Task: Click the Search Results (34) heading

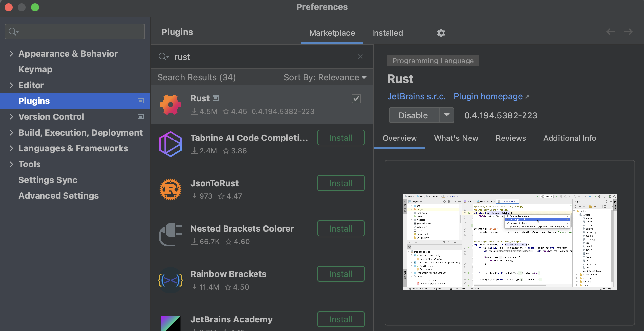Action: click(x=197, y=77)
